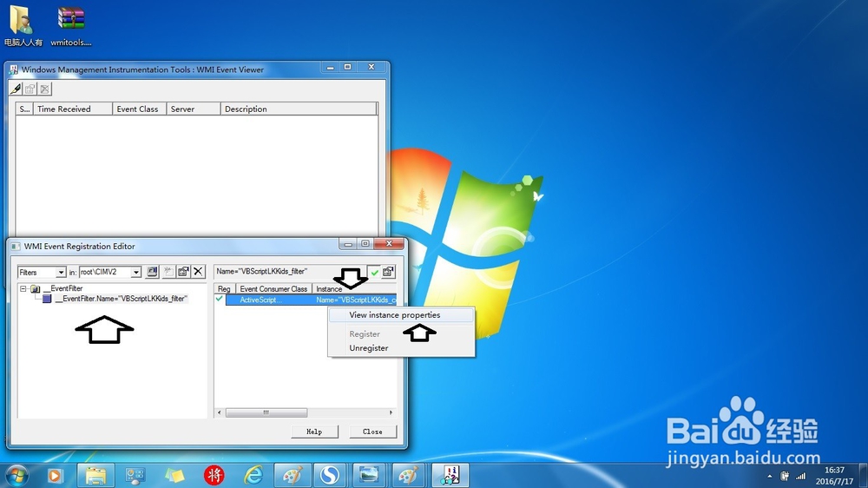
Task: Toggle the green Reg checkmark on the ActiveScript row
Action: click(x=220, y=299)
